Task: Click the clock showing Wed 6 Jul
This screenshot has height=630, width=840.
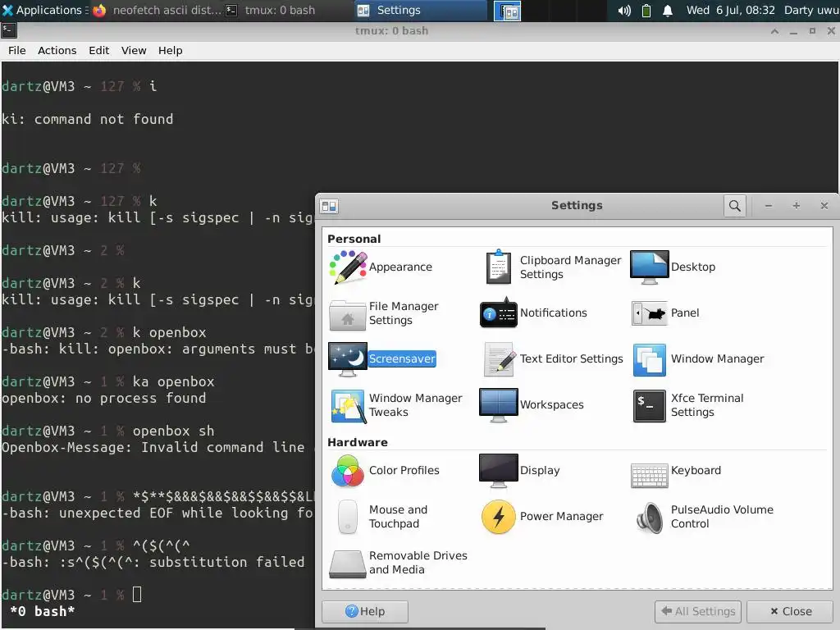Action: click(730, 10)
